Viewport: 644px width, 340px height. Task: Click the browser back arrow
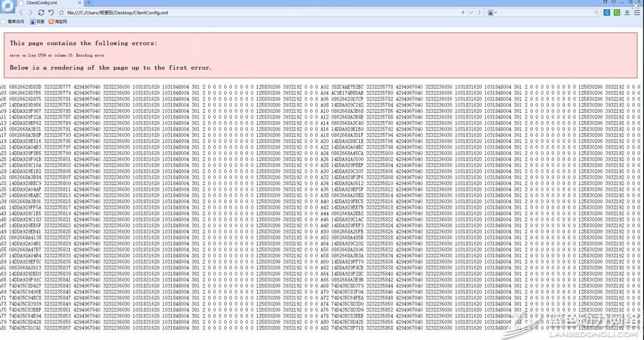21,12
